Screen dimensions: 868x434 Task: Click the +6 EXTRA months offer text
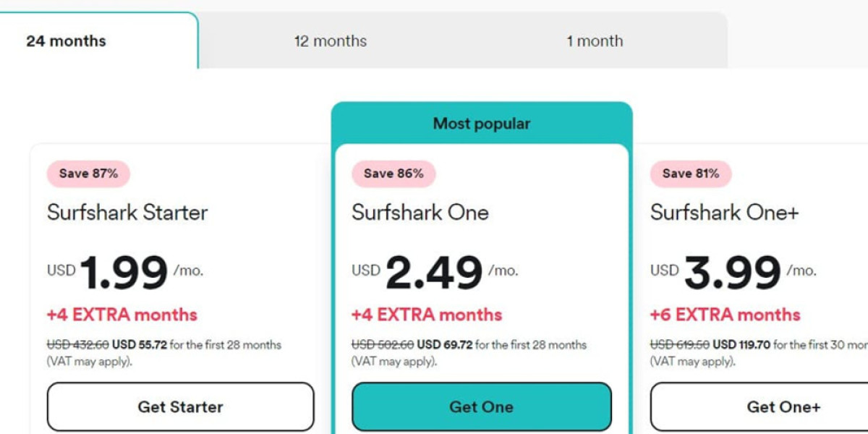point(725,315)
